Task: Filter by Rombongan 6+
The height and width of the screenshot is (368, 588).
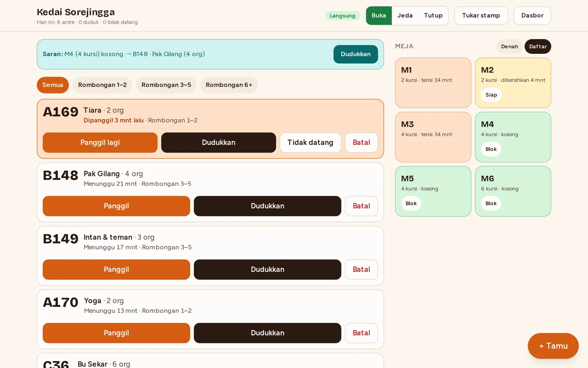Action: tap(229, 85)
